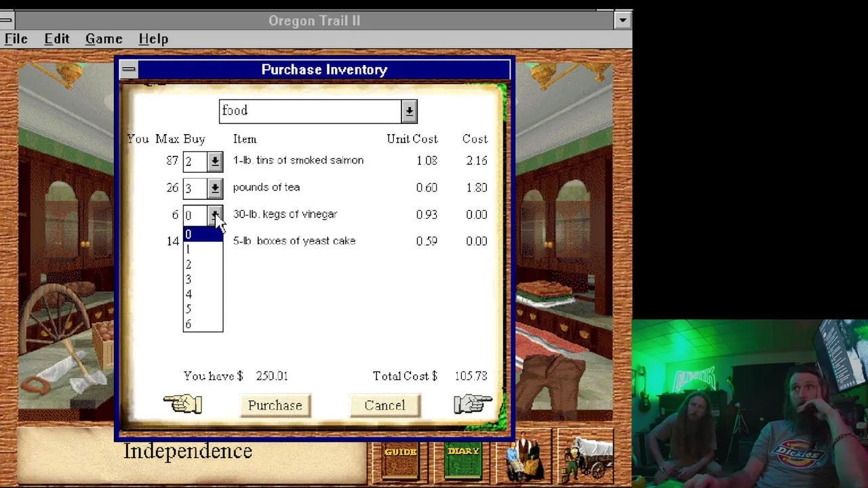Viewport: 868px width, 488px height.
Task: Open the Purchase Inventory system menu box
Action: click(129, 69)
